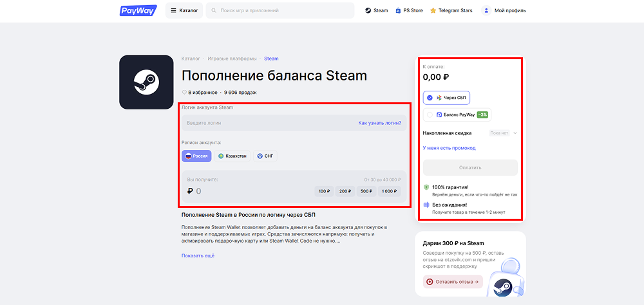Select Через СБП payment method
The width and height of the screenshot is (644, 305).
click(446, 98)
